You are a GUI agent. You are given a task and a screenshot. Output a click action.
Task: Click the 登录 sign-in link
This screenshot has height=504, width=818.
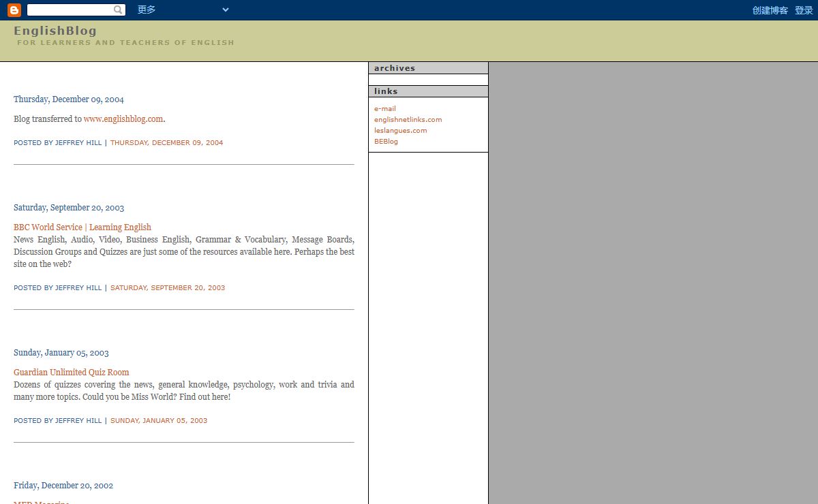[804, 10]
